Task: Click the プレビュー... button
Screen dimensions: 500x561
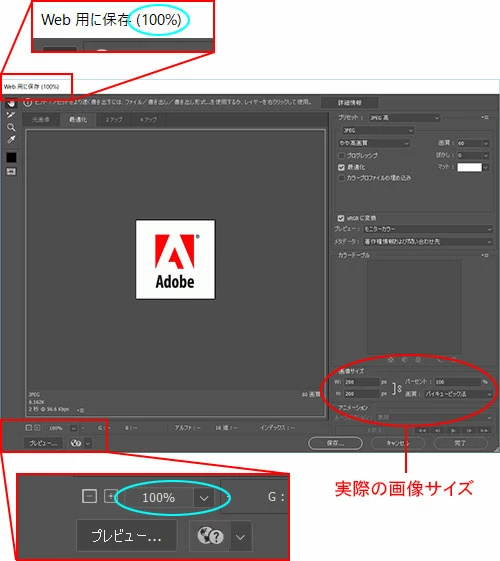Action: click(x=43, y=443)
